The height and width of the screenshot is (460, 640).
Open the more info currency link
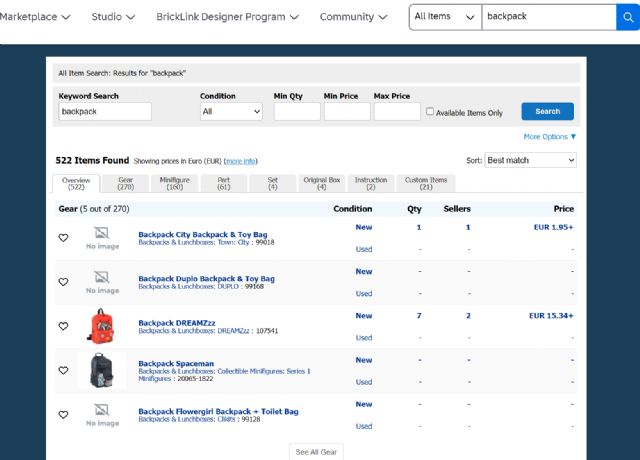pyautogui.click(x=240, y=161)
